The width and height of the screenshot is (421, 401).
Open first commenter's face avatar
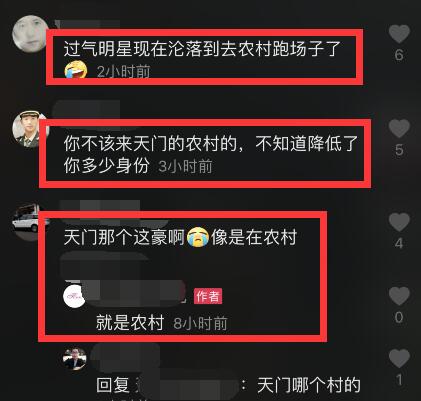[x=30, y=34]
